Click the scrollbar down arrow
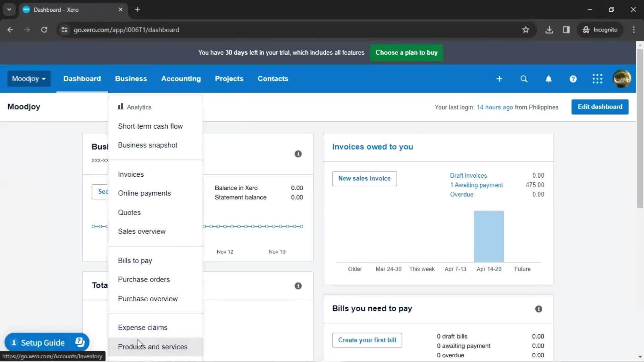 [640, 357]
